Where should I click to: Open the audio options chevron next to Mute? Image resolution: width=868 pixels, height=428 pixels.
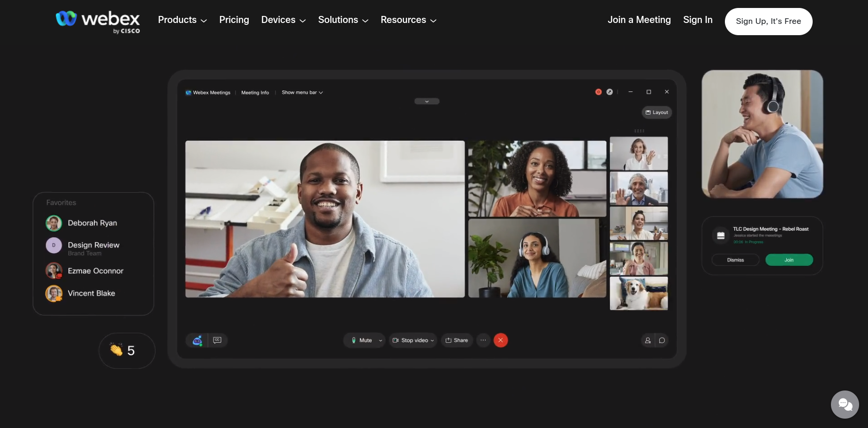tap(381, 340)
